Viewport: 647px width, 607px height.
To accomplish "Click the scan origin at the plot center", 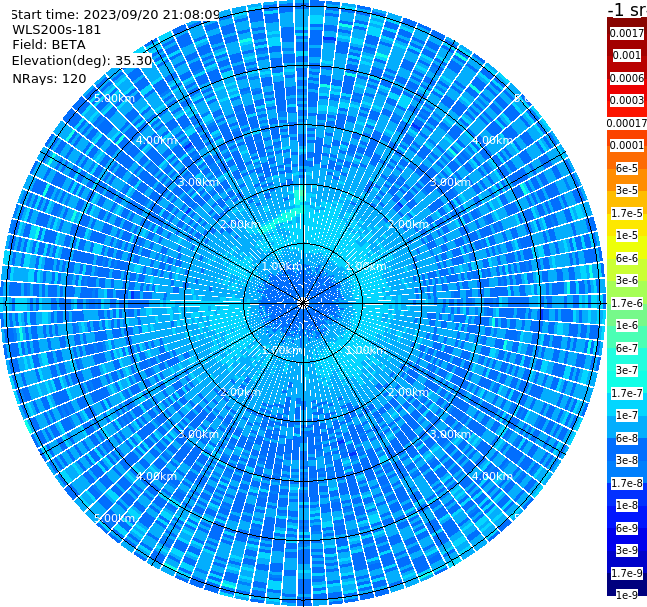I will [303, 304].
